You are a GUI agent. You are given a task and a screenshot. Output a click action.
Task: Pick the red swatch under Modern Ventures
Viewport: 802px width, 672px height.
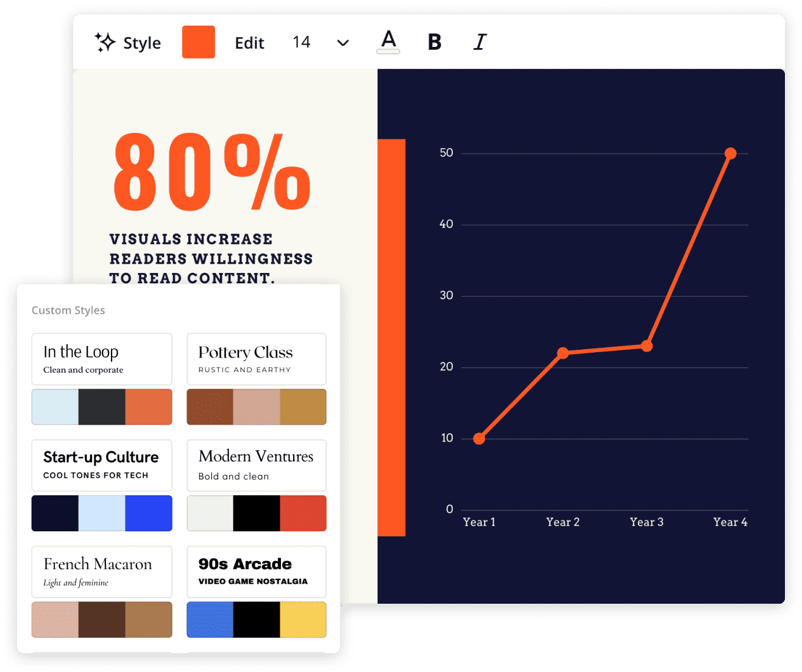point(303,513)
